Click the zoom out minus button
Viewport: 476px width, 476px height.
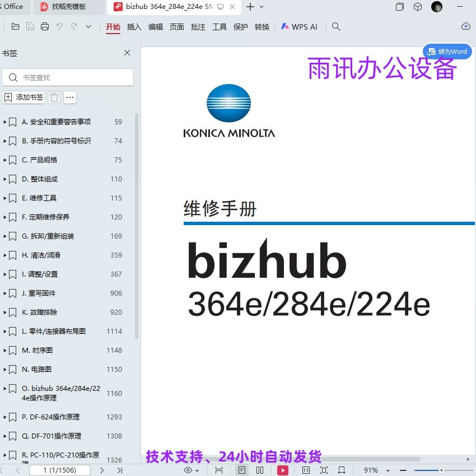(403, 470)
